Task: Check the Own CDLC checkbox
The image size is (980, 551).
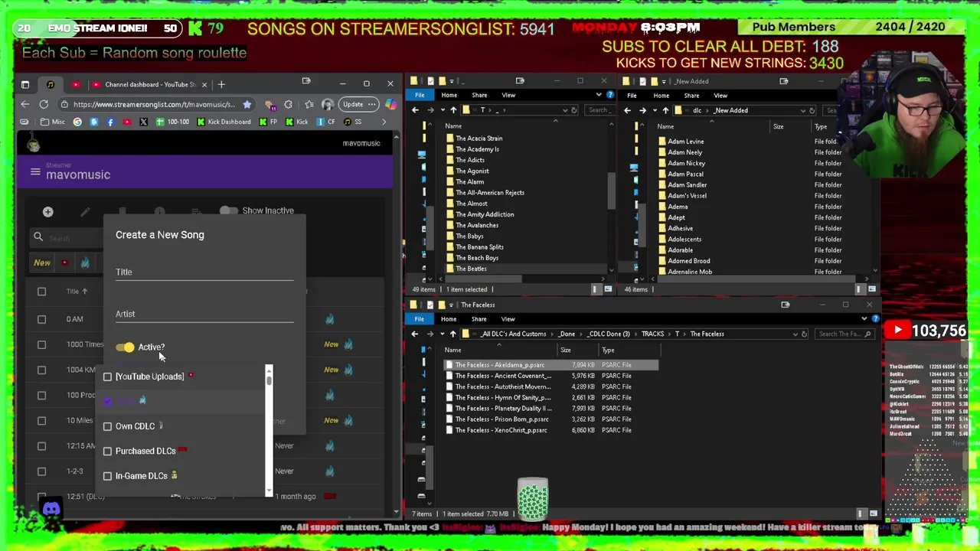Action: point(108,426)
